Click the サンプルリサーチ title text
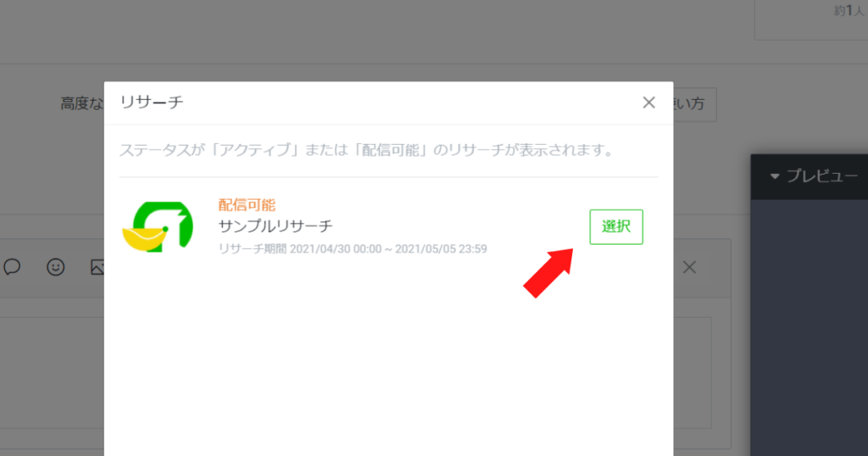Image resolution: width=868 pixels, height=456 pixels. tap(275, 226)
